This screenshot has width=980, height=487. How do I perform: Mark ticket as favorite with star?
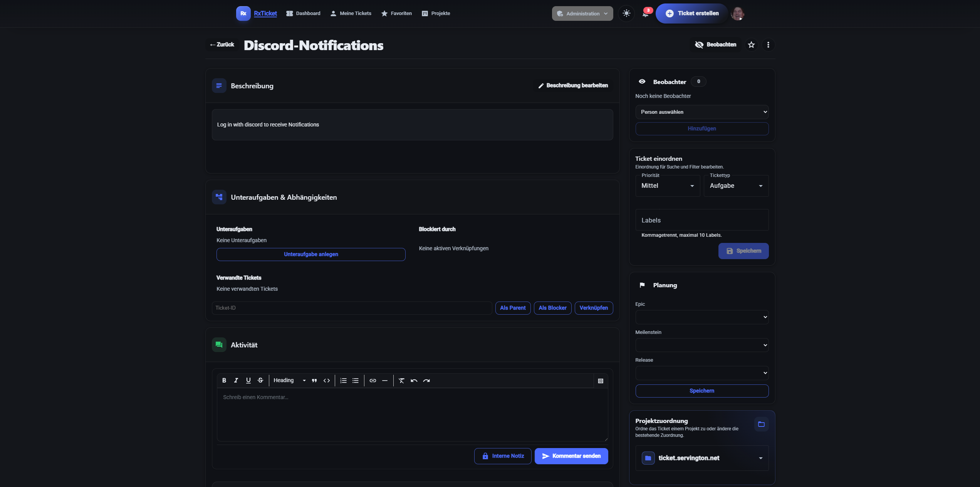751,45
